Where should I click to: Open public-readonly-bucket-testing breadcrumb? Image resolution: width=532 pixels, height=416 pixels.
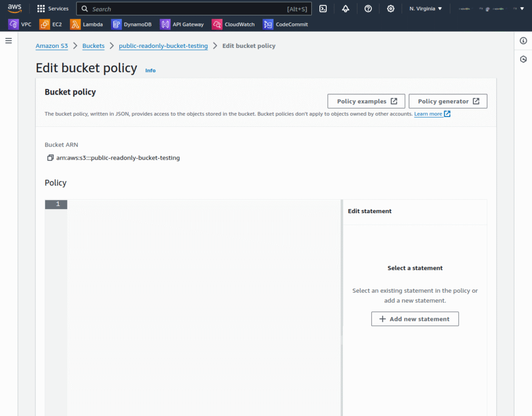[163, 46]
